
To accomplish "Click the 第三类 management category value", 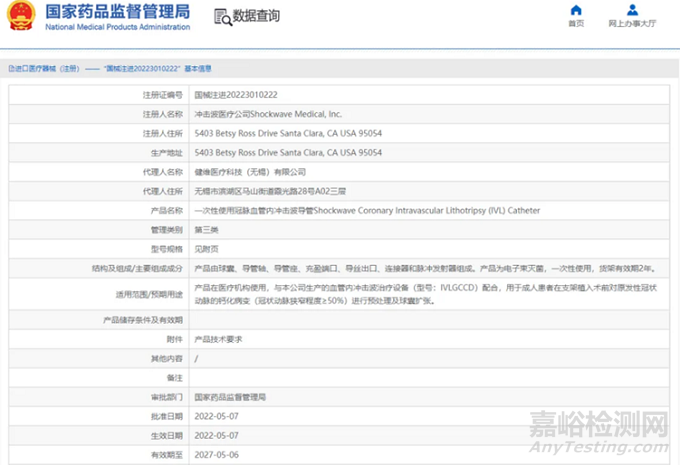I will pyautogui.click(x=207, y=230).
